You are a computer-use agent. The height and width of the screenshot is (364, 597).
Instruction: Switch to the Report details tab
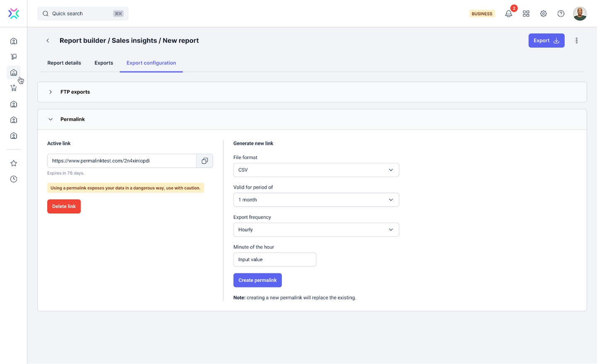(64, 63)
